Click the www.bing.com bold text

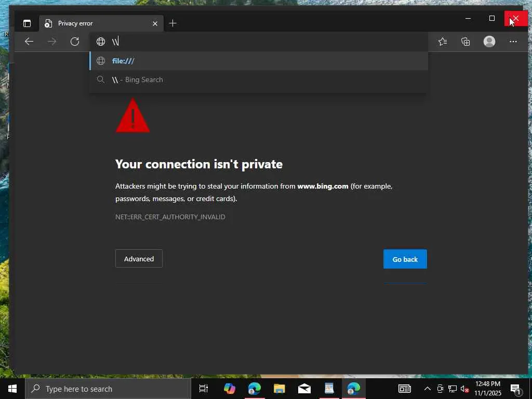click(323, 187)
